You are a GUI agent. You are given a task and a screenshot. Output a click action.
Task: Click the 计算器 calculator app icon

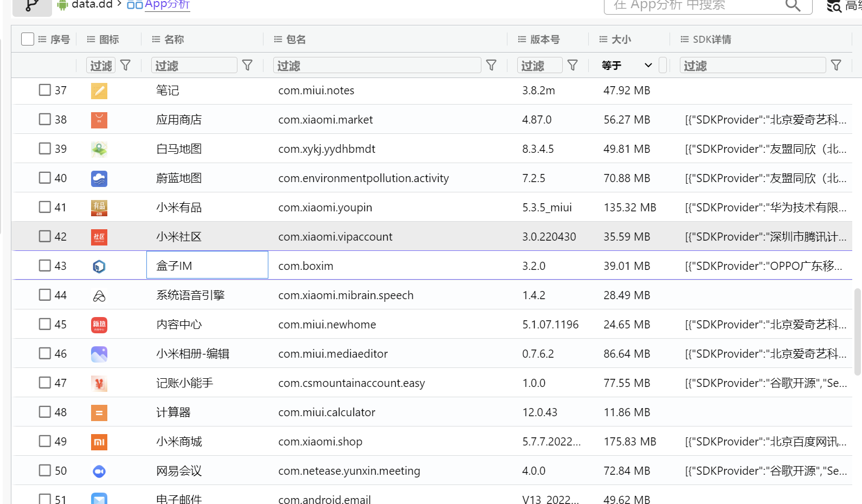pos(99,412)
